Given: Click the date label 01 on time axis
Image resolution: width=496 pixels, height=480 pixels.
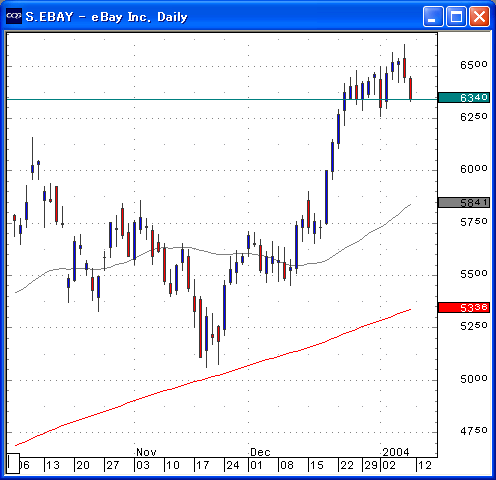Looking at the screenshot, I should point(256,465).
